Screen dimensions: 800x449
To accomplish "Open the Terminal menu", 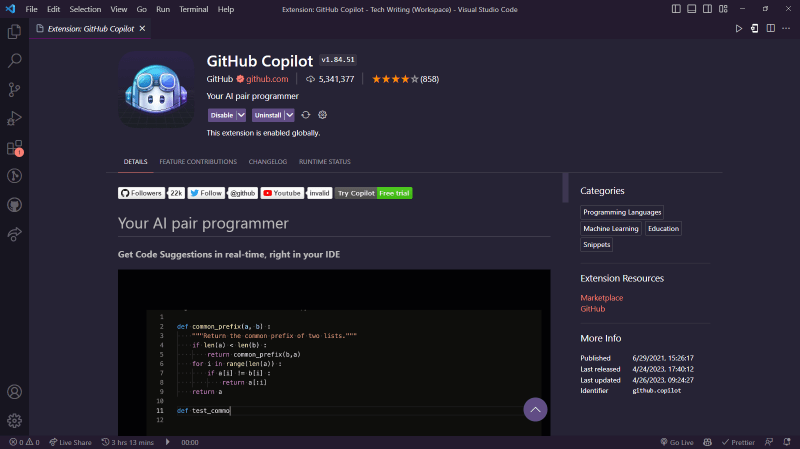I will [193, 9].
